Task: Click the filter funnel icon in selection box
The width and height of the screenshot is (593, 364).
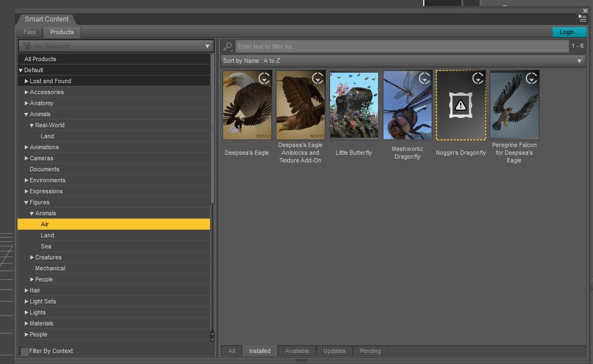Action: coord(26,46)
